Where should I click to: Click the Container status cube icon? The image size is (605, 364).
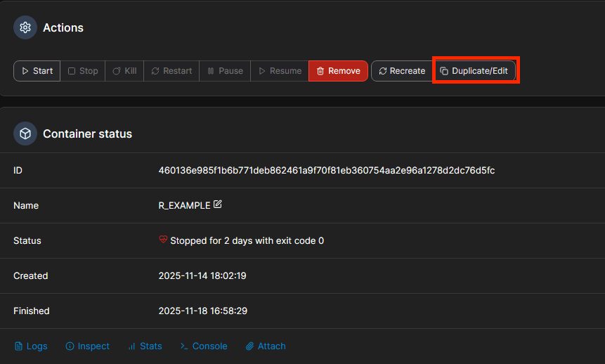25,133
